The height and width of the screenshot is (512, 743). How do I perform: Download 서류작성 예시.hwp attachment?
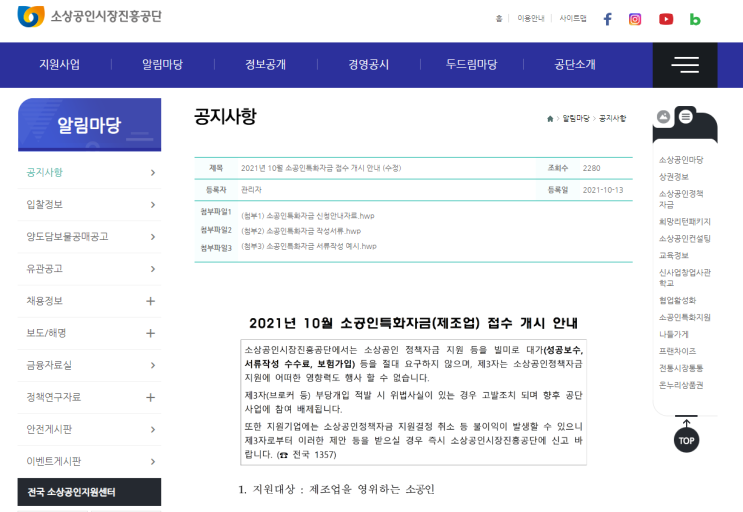click(309, 246)
